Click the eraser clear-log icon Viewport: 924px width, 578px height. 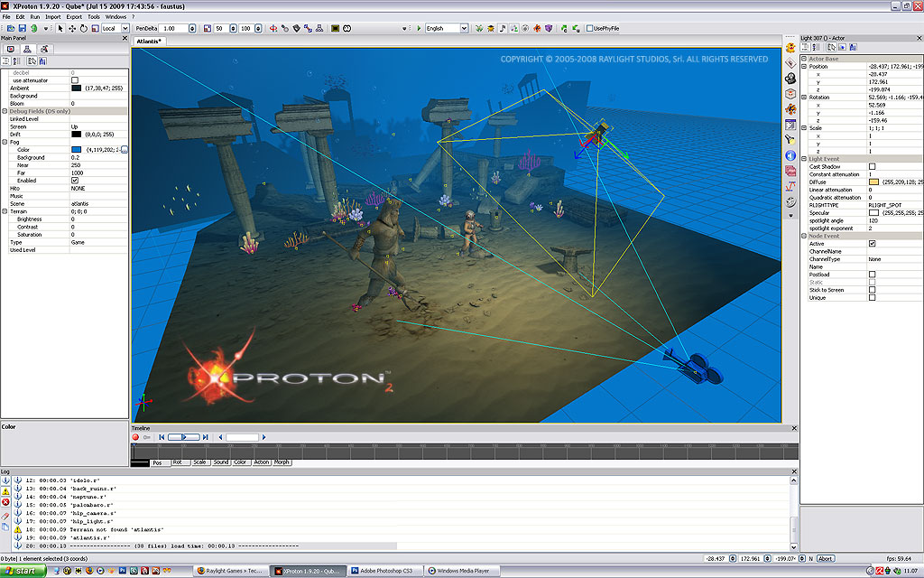pos(5,516)
